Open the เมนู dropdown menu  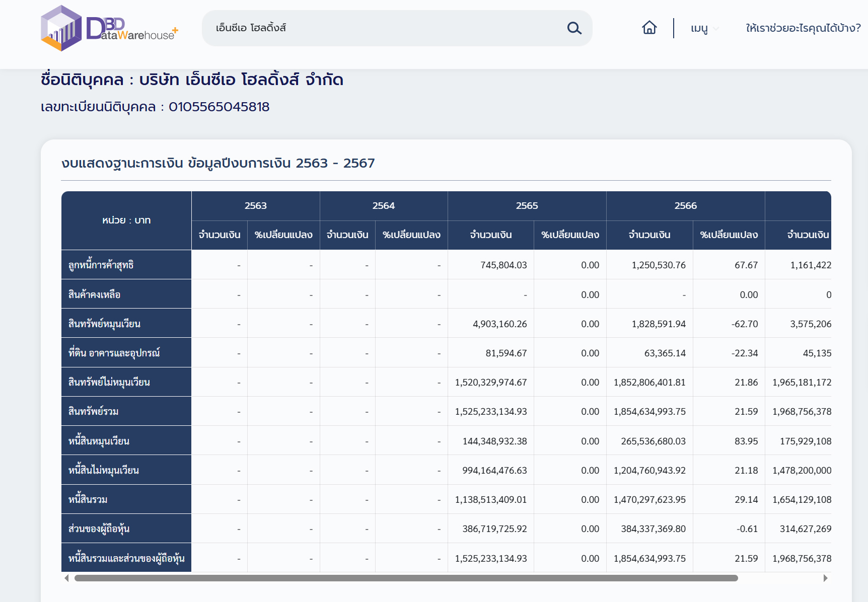pos(704,28)
